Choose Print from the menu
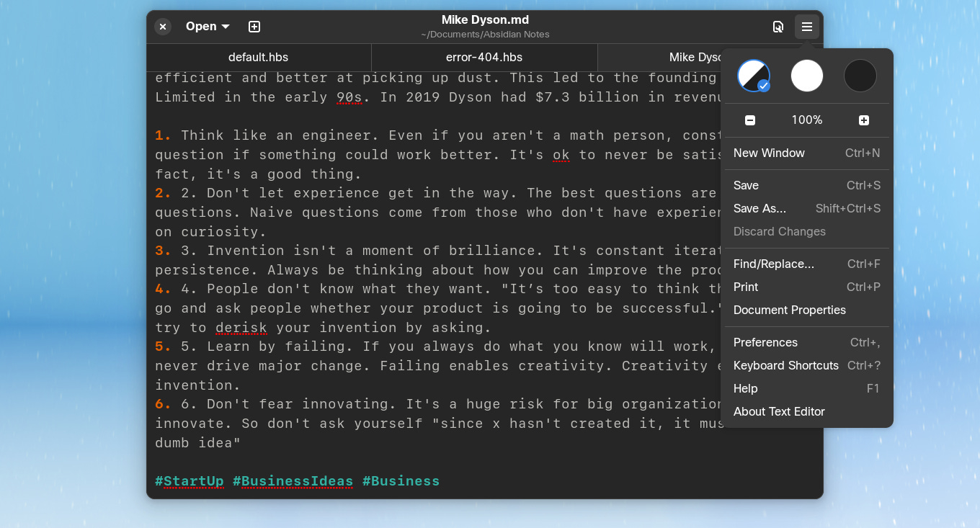The height and width of the screenshot is (528, 980). 807,287
